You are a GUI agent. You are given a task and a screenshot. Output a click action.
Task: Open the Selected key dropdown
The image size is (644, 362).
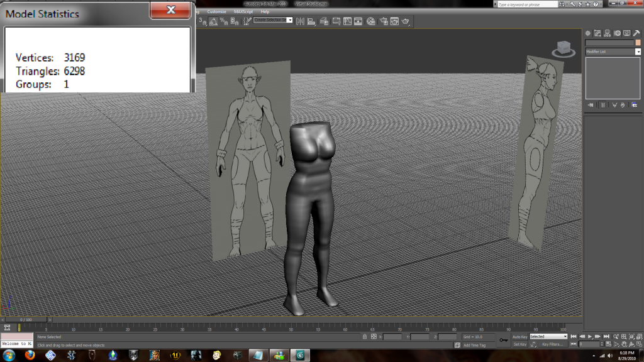click(548, 337)
